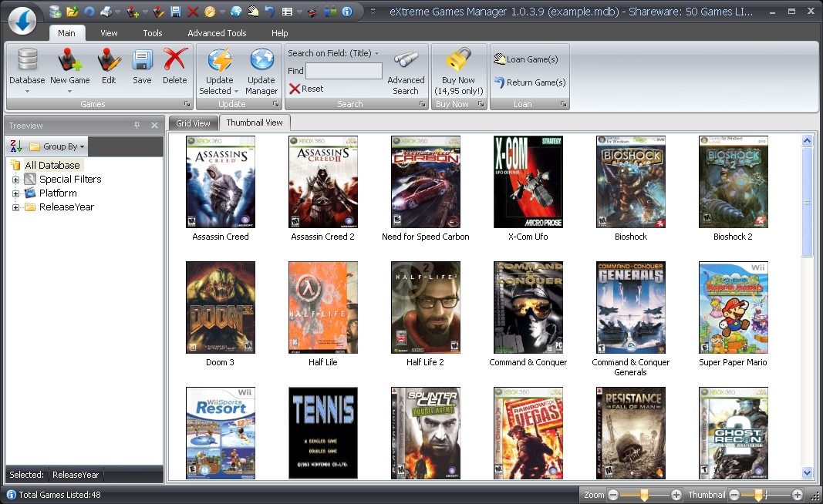The width and height of the screenshot is (823, 504).
Task: Click the pin icon on Treeview panel
Action: pos(137,126)
